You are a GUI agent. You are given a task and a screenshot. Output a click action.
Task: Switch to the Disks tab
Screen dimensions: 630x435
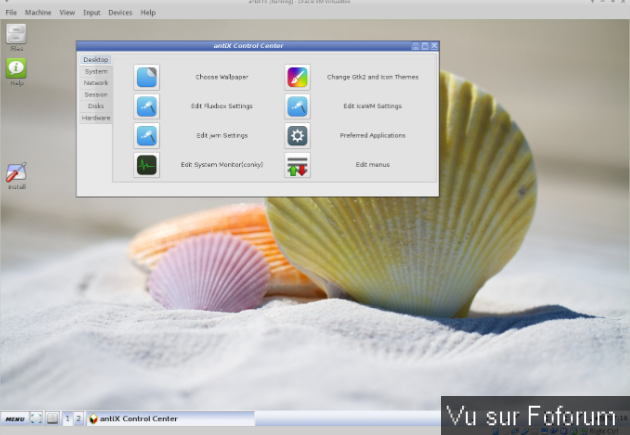click(x=96, y=106)
